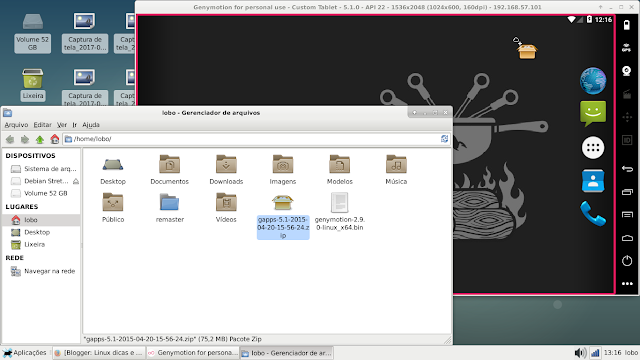Open the Android browser globe icon
Screen dimensions: 640x360
[x=593, y=81]
